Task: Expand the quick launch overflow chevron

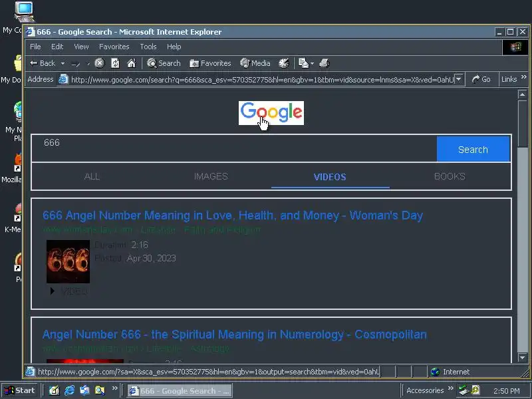Action: [114, 388]
